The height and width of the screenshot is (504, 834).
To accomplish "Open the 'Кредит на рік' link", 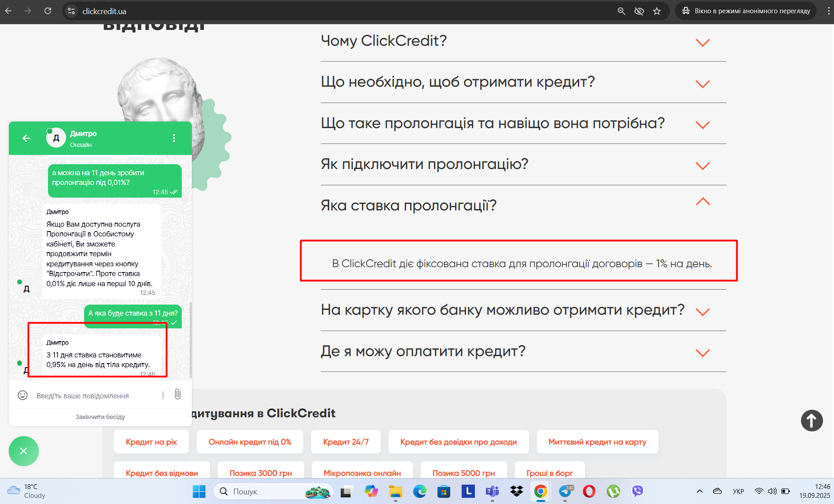I will (x=151, y=442).
